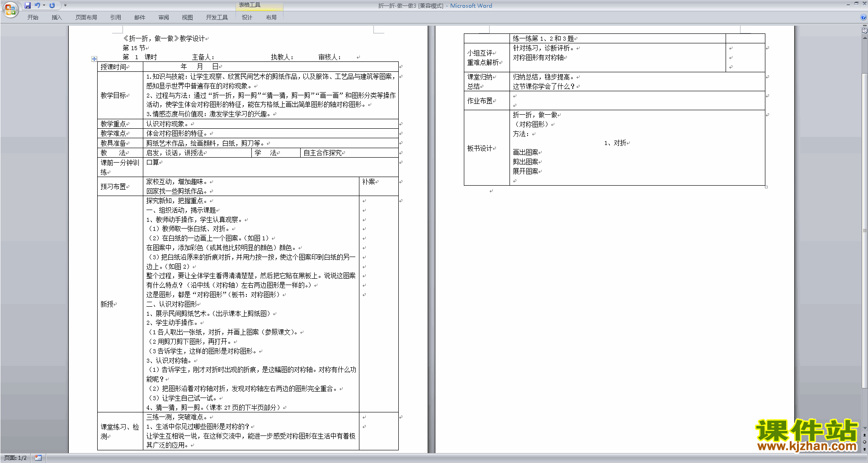The image size is (868, 463).
Task: Click the 启发，谈话，讲授法 cell
Action: click(197, 153)
